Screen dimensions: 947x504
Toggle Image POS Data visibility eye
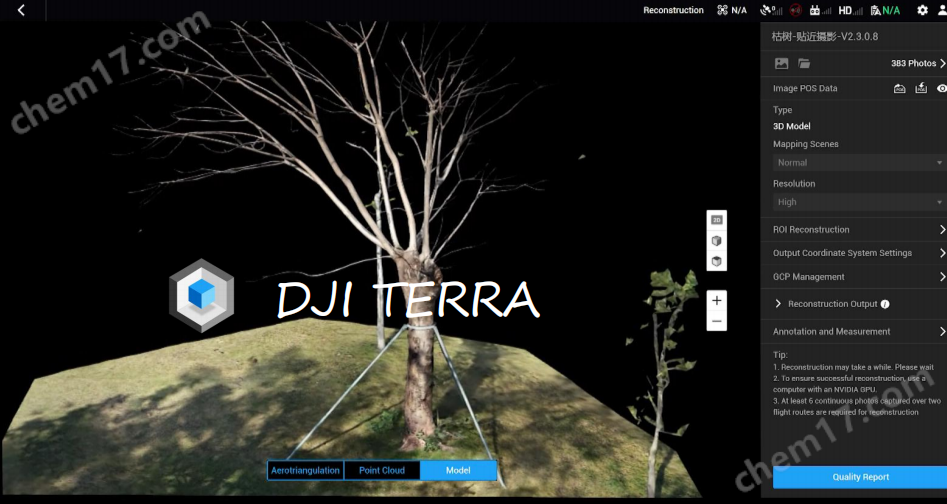coord(942,88)
